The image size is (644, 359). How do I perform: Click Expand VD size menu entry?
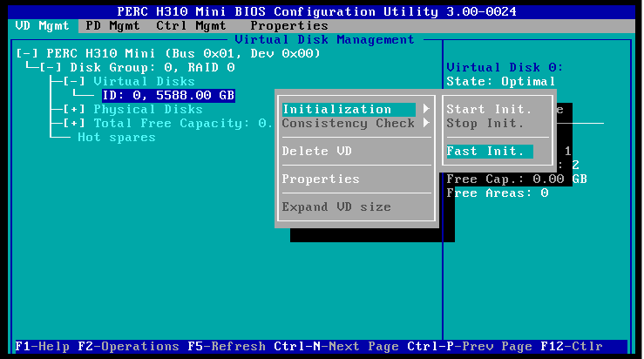336,207
